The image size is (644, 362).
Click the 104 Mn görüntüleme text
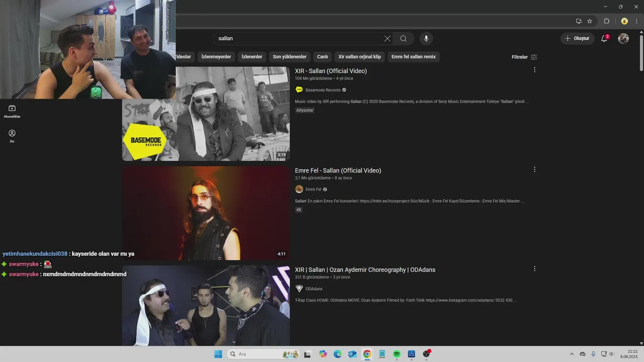(x=313, y=78)
